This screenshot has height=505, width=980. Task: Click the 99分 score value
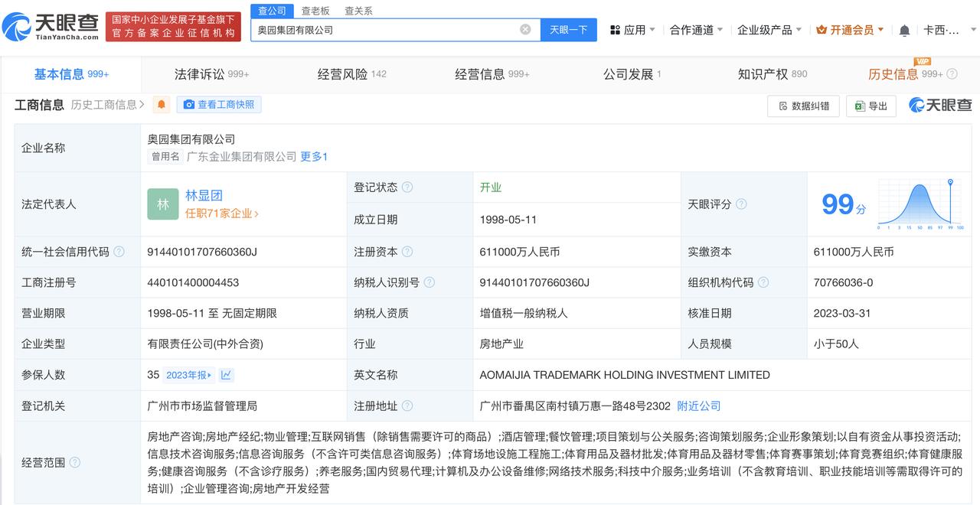pyautogui.click(x=844, y=204)
